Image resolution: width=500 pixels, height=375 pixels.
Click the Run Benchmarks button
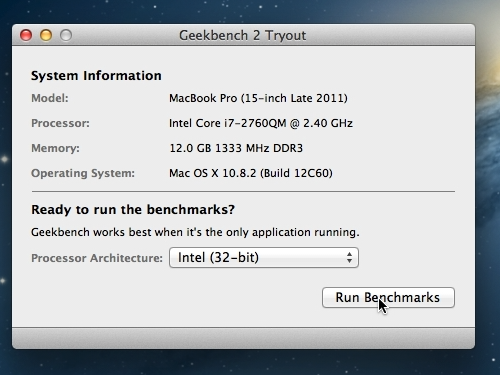tap(388, 297)
